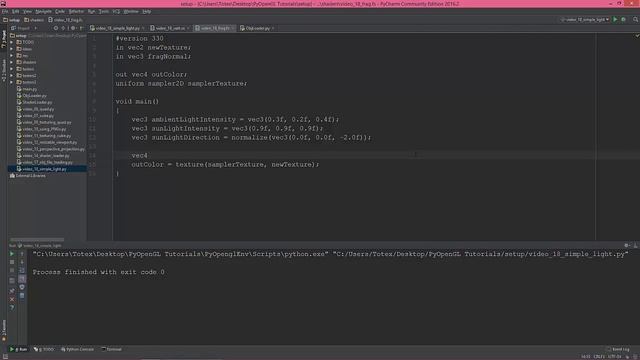Click the 'void main()' line in editor

(137, 101)
